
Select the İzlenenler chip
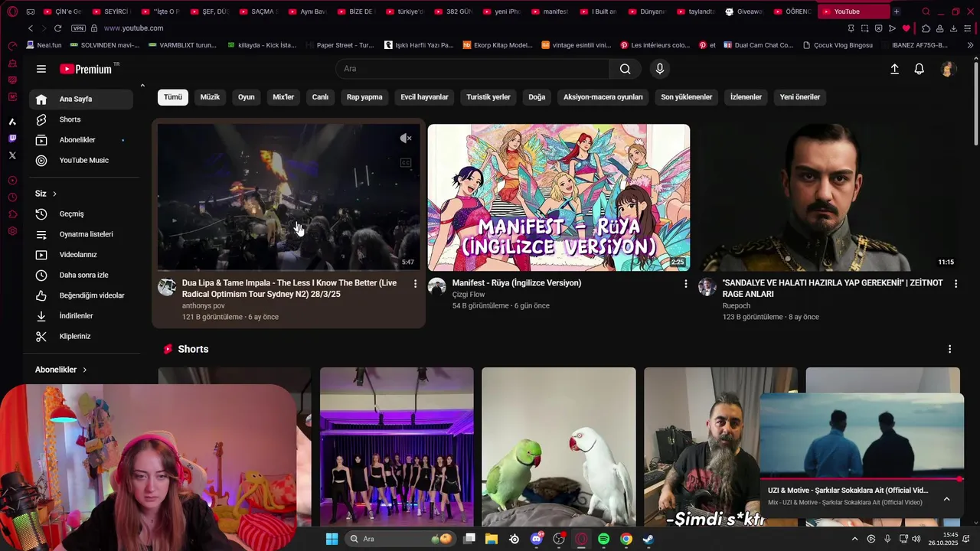(746, 97)
